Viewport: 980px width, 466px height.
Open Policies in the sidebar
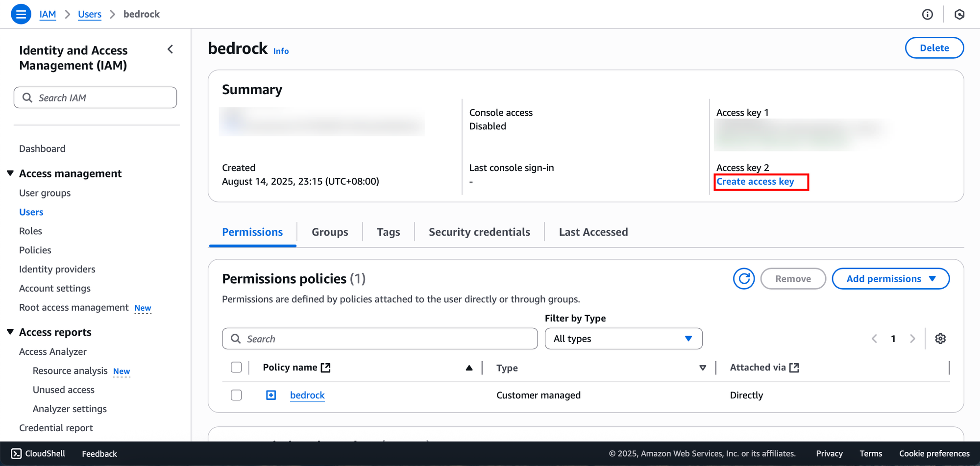[x=35, y=250]
